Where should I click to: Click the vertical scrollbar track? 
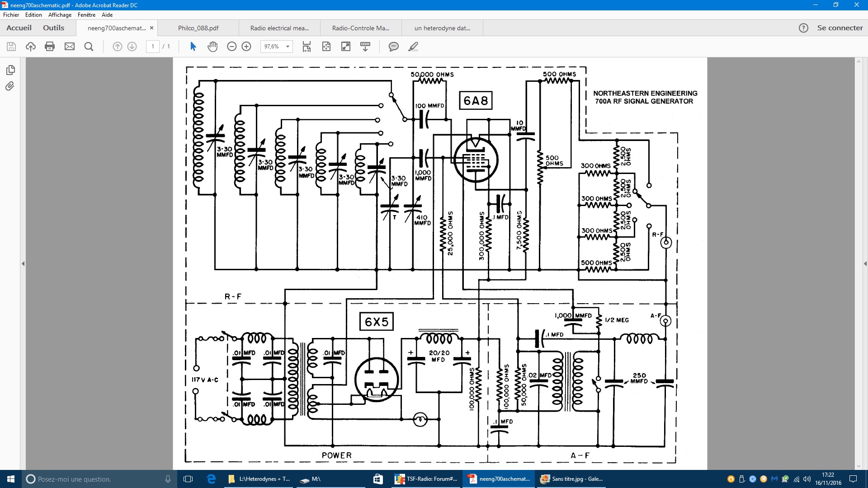(859, 263)
